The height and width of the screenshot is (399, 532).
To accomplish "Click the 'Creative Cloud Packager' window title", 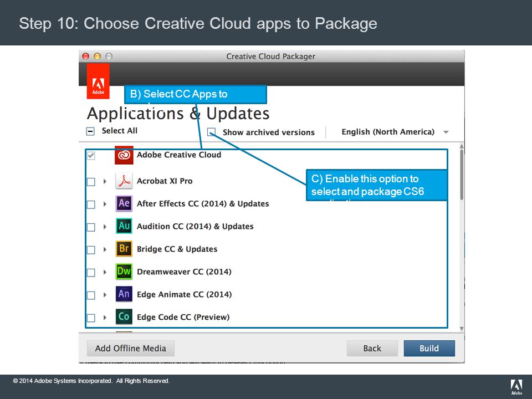I will click(271, 57).
